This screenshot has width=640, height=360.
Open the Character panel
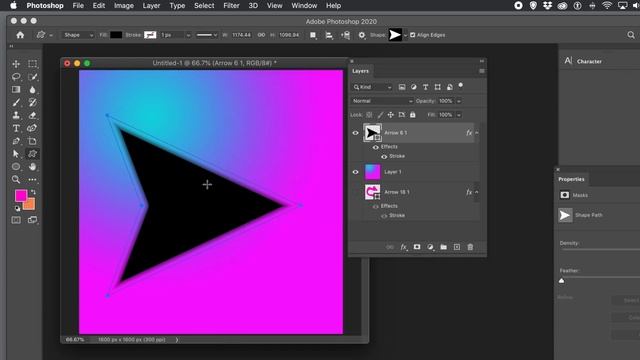(584, 61)
